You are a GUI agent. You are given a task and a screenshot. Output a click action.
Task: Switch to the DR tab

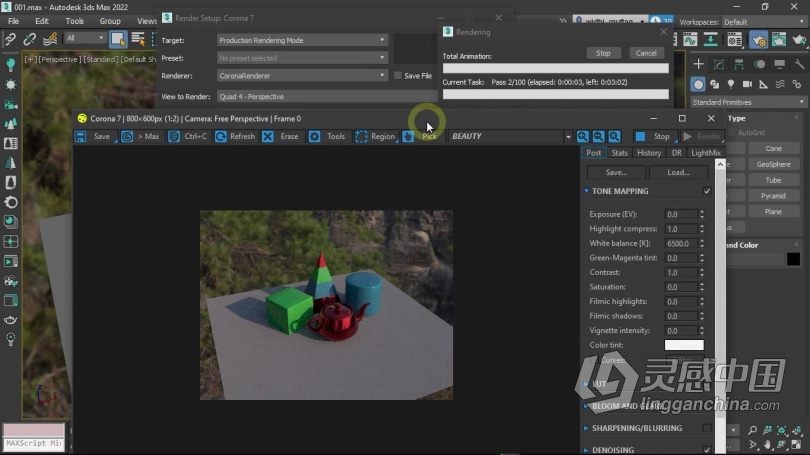pyautogui.click(x=676, y=153)
